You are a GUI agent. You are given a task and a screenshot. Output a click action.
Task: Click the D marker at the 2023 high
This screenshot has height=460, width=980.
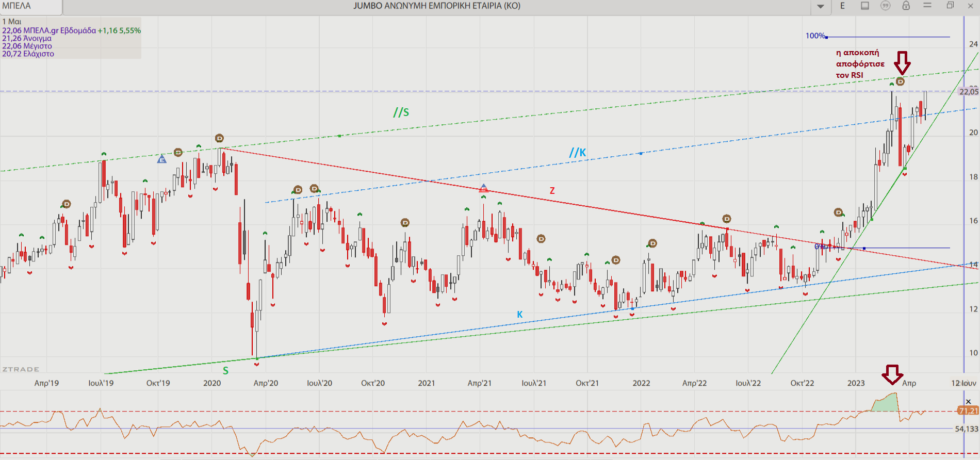click(901, 81)
